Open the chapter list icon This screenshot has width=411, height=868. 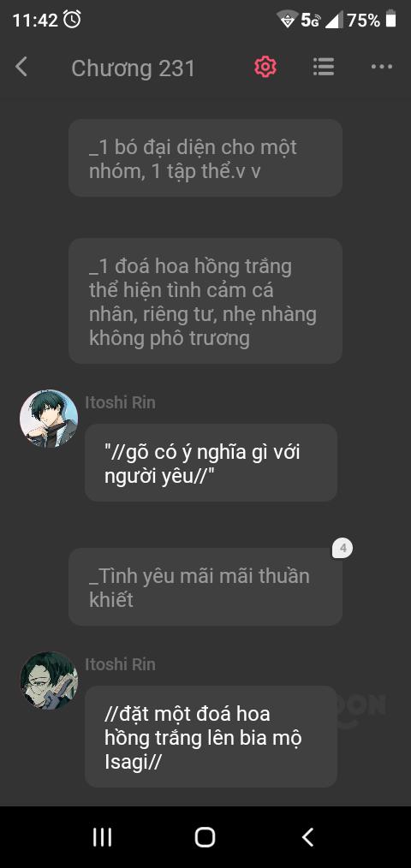[324, 67]
